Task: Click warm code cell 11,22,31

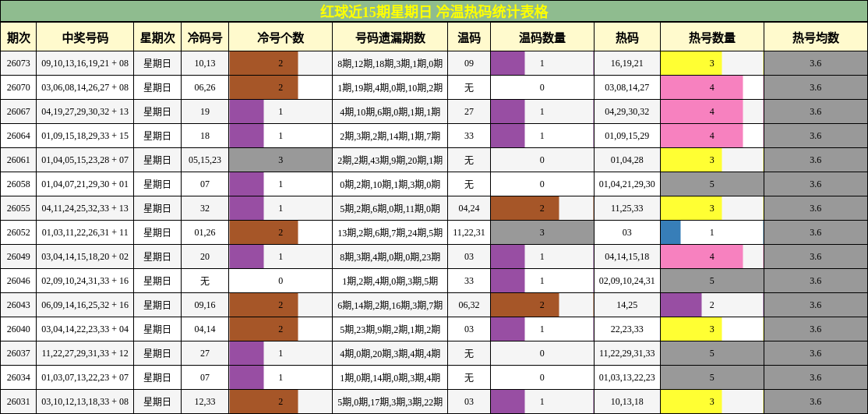Action: [x=469, y=232]
